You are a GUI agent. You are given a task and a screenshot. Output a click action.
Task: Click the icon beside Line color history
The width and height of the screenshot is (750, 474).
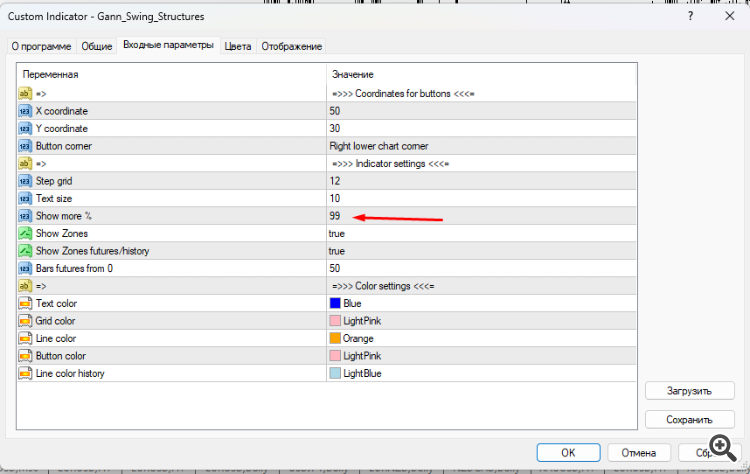[x=25, y=374]
